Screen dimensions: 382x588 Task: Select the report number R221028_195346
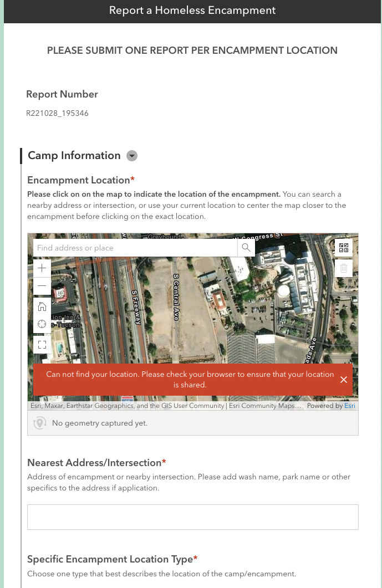pos(57,114)
